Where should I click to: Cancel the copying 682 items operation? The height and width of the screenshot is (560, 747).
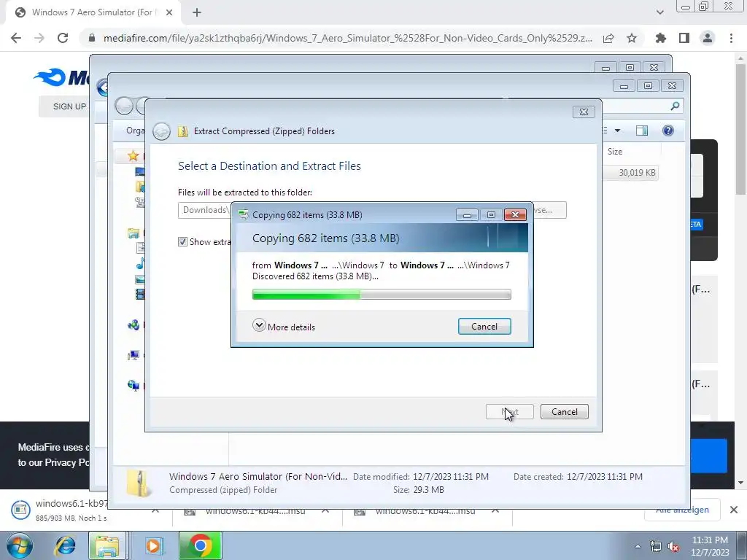[484, 327]
